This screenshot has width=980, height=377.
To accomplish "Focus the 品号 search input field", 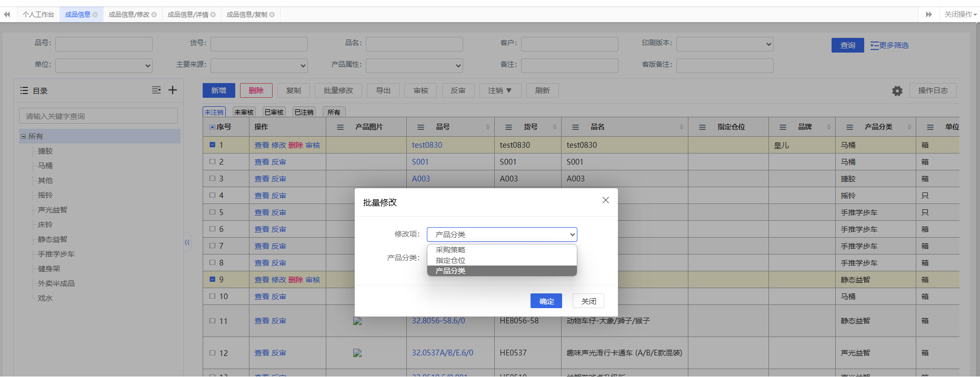I will coord(104,44).
